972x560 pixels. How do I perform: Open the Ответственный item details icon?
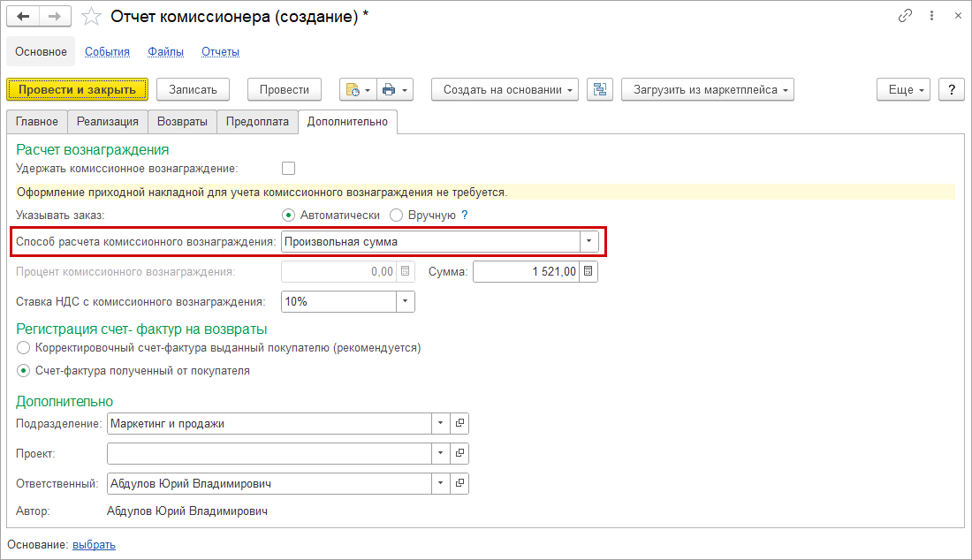pos(459,483)
